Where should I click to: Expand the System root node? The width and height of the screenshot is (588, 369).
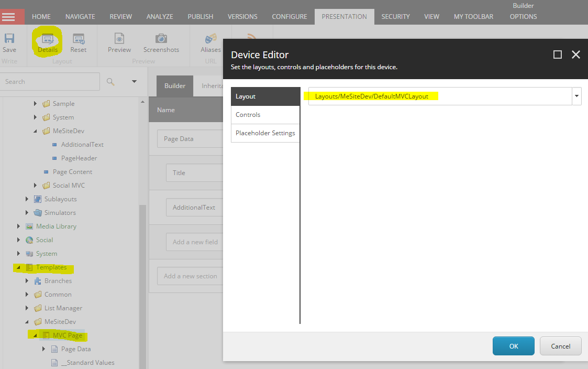[x=18, y=253]
